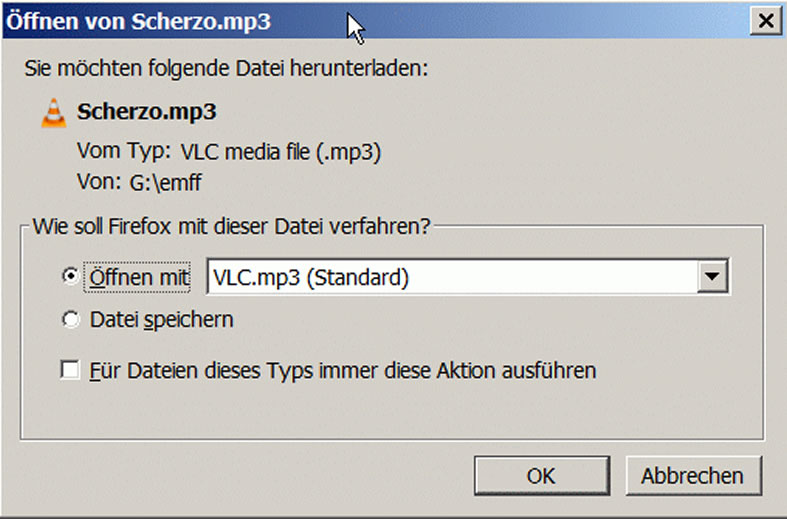Select the "Öffnen mit" radio circle
787x519 pixels.
71,277
